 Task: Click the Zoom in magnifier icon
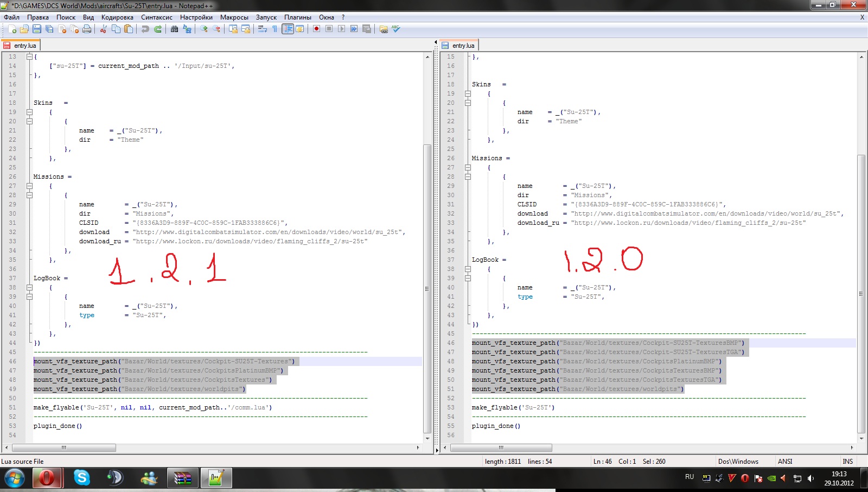204,29
